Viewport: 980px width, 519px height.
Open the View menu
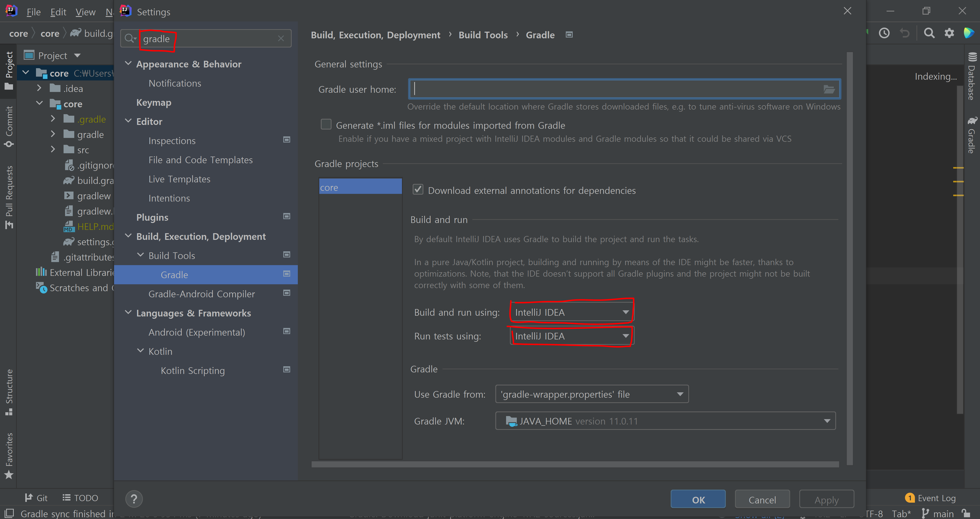[85, 12]
